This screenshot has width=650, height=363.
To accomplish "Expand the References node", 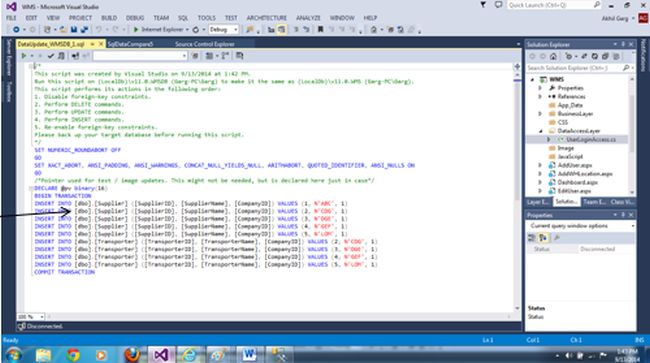I will coord(540,97).
